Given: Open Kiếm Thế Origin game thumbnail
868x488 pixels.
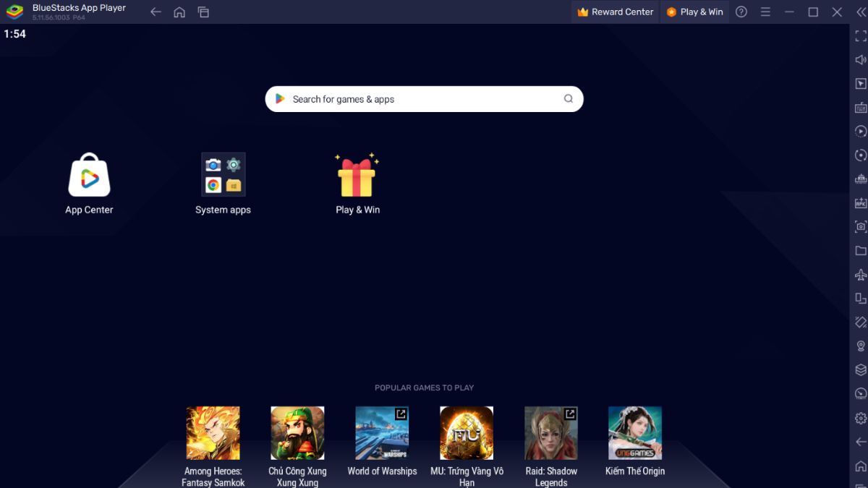Looking at the screenshot, I should click(635, 433).
